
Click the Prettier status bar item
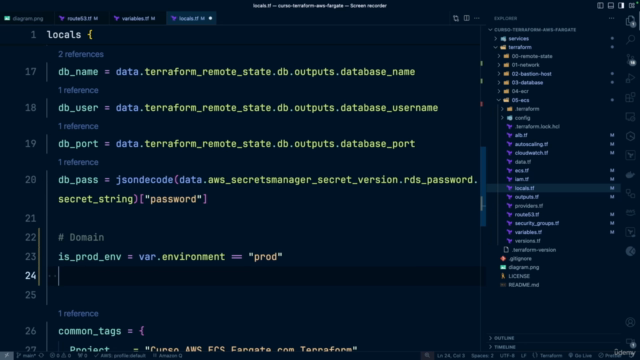(x=611, y=356)
